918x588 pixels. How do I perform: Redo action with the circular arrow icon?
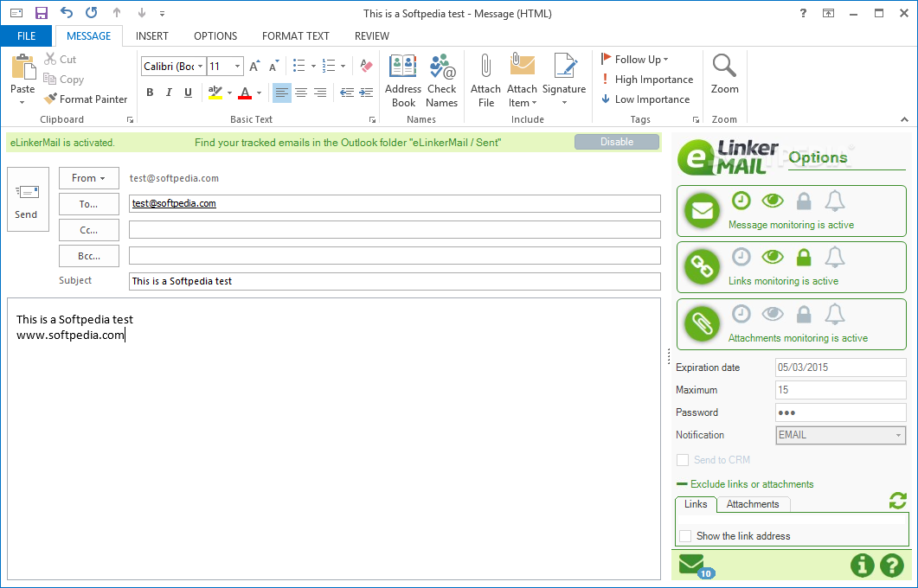pos(92,13)
